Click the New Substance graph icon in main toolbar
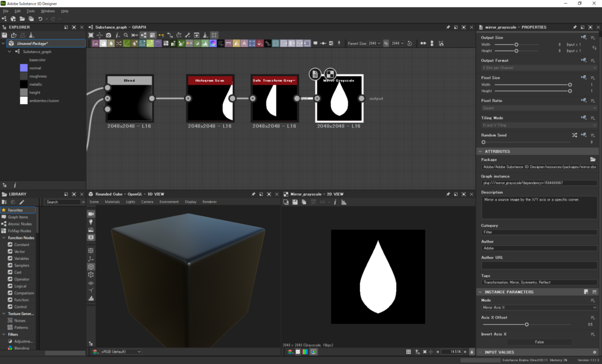602x364 pixels. tap(4, 18)
